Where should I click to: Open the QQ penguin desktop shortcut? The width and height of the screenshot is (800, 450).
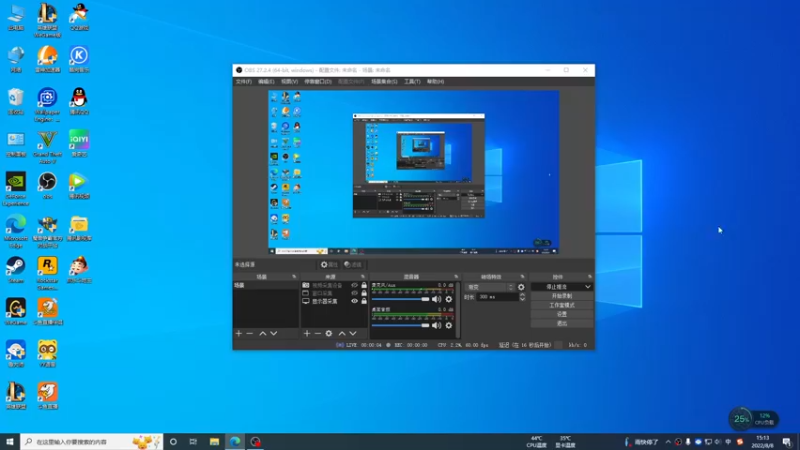point(79,101)
